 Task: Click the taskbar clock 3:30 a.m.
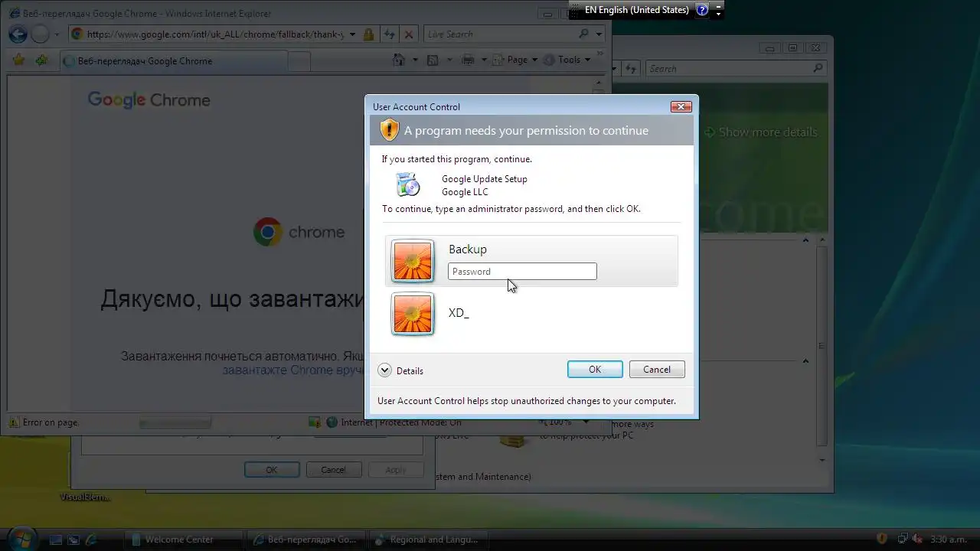pyautogui.click(x=949, y=539)
